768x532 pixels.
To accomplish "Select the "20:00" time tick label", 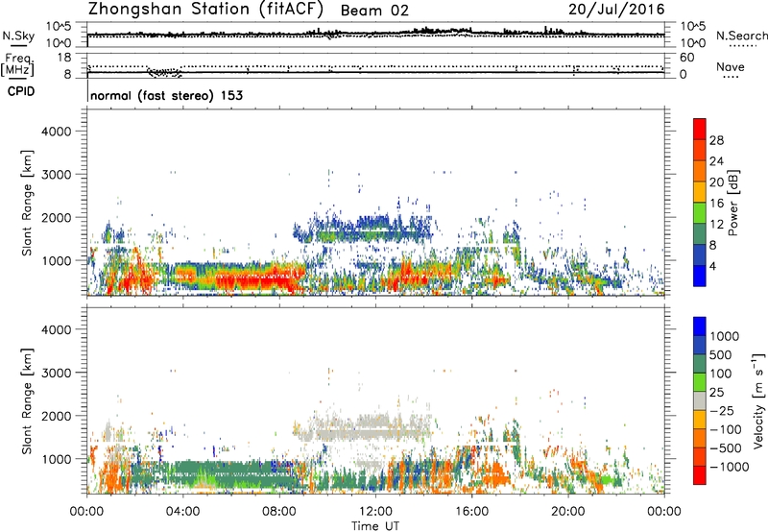I will click(568, 512).
